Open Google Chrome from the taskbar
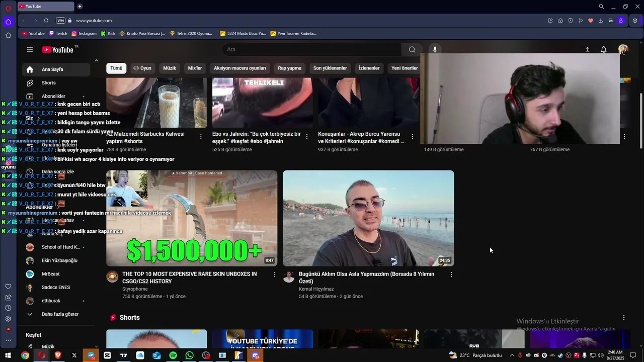The width and height of the screenshot is (644, 362). pos(25,355)
